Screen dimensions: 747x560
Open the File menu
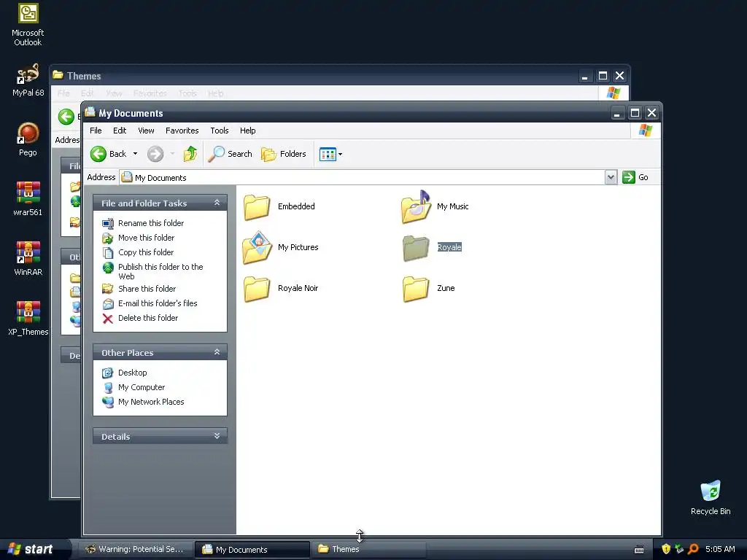click(x=96, y=131)
